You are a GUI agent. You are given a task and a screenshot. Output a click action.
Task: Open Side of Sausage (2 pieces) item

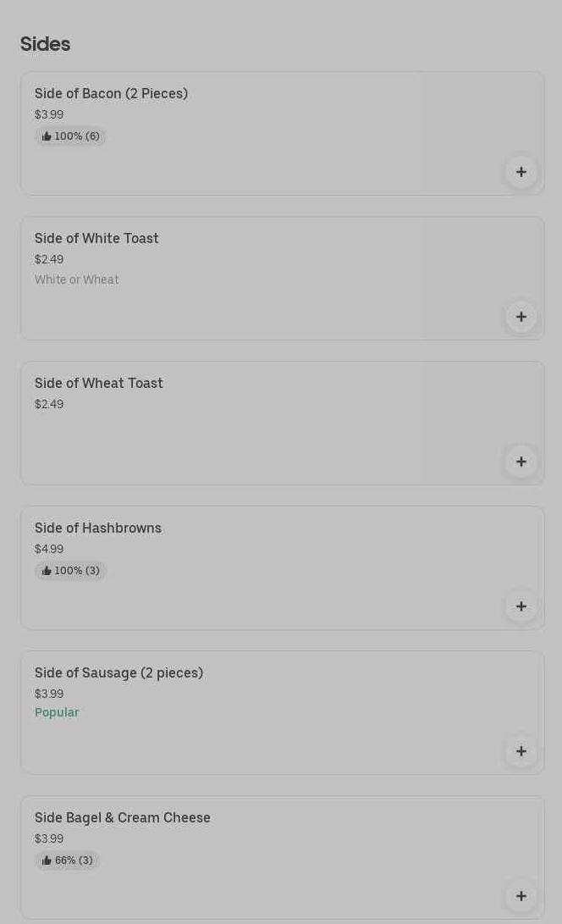tap(118, 673)
